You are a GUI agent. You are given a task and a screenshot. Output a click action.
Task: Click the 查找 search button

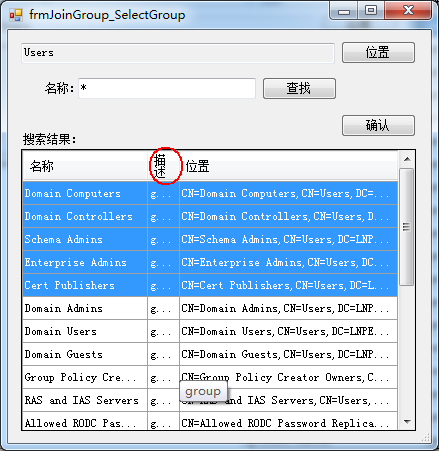click(x=299, y=88)
